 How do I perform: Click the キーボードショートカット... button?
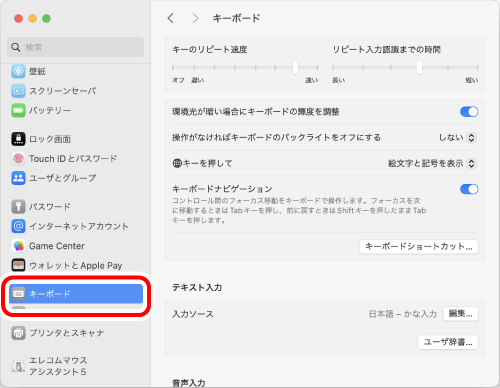click(x=419, y=247)
